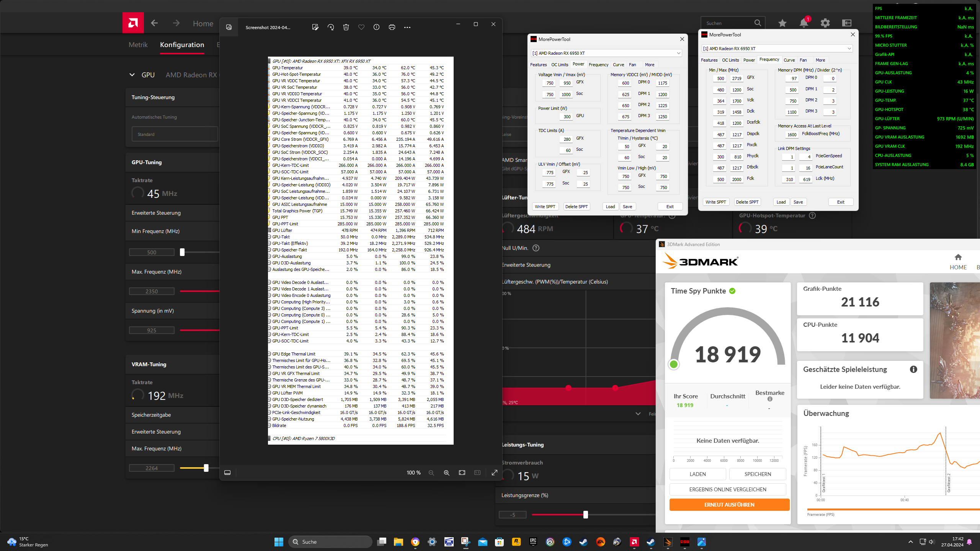The height and width of the screenshot is (551, 980).
Task: Click Write SPPT in left MorePowerTool
Action: (545, 207)
